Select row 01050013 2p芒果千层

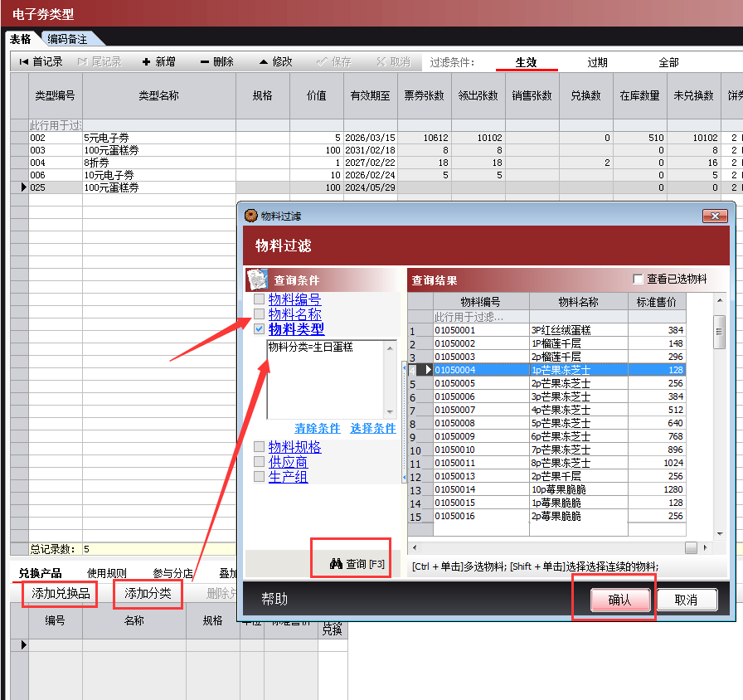tap(546, 476)
